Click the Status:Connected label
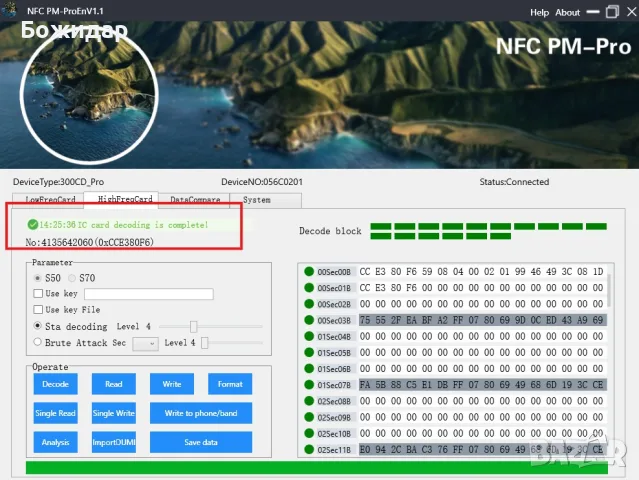 514,182
